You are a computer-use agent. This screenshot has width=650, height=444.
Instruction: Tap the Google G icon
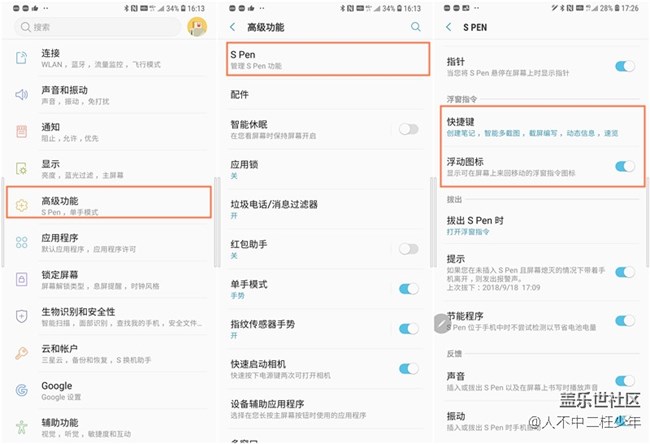(21, 390)
